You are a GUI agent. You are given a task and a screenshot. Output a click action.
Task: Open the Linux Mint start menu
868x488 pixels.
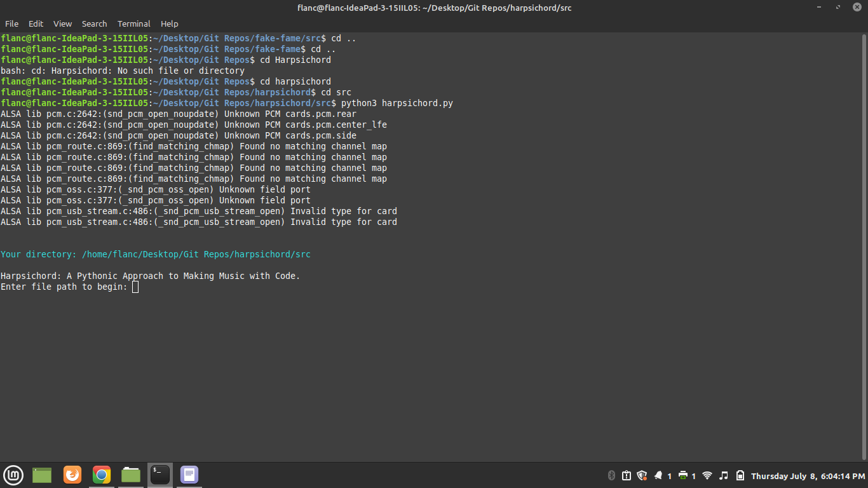13,475
